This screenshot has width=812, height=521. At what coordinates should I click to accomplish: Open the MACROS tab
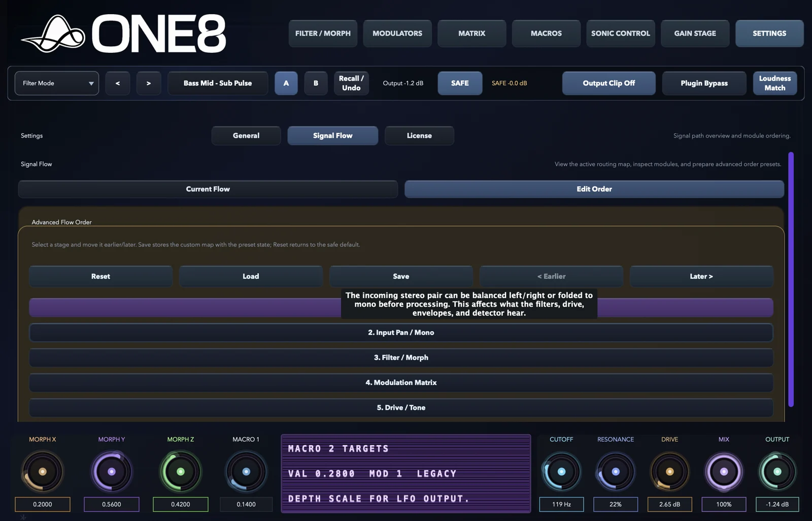[546, 34]
